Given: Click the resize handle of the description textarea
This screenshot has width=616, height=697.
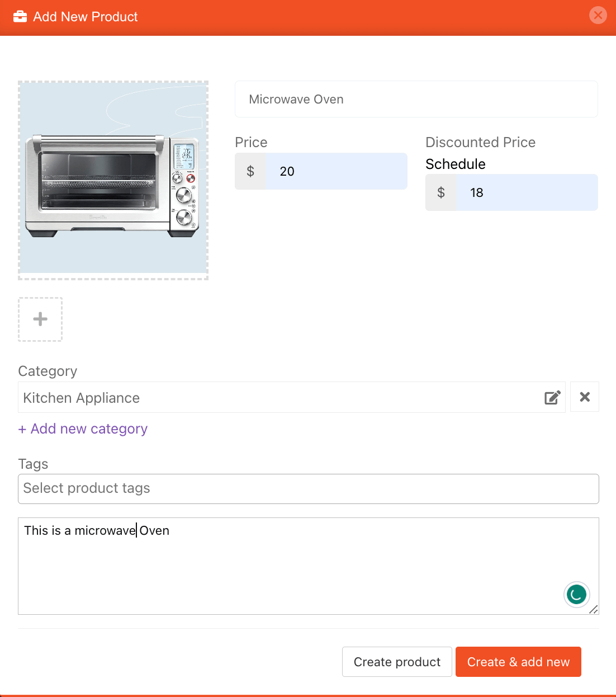Looking at the screenshot, I should tap(593, 611).
